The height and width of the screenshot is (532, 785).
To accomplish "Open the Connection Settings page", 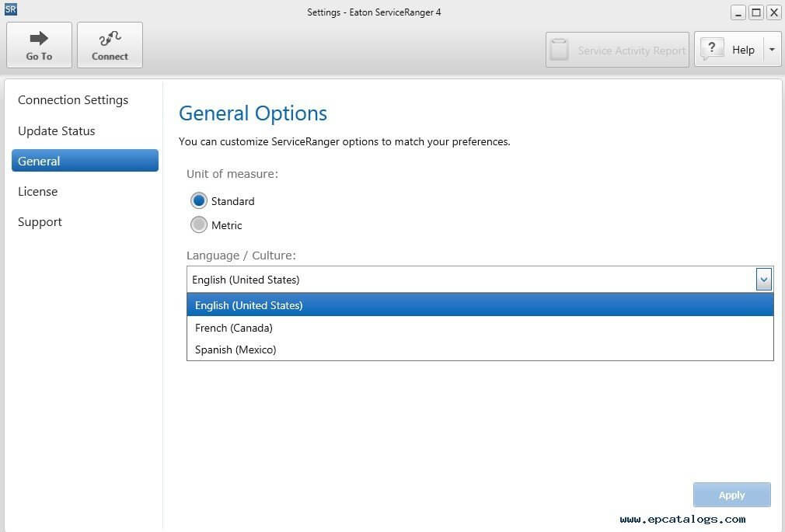I will pos(72,99).
